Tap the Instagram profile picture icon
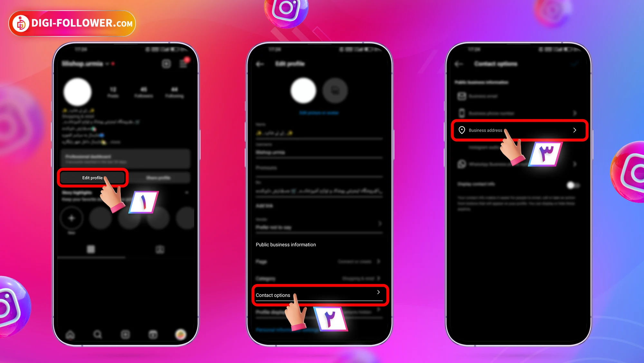The height and width of the screenshot is (363, 644). click(x=77, y=91)
